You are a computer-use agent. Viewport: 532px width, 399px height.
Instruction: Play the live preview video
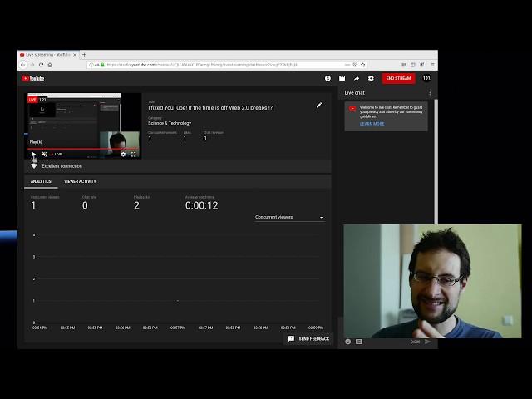click(x=33, y=155)
